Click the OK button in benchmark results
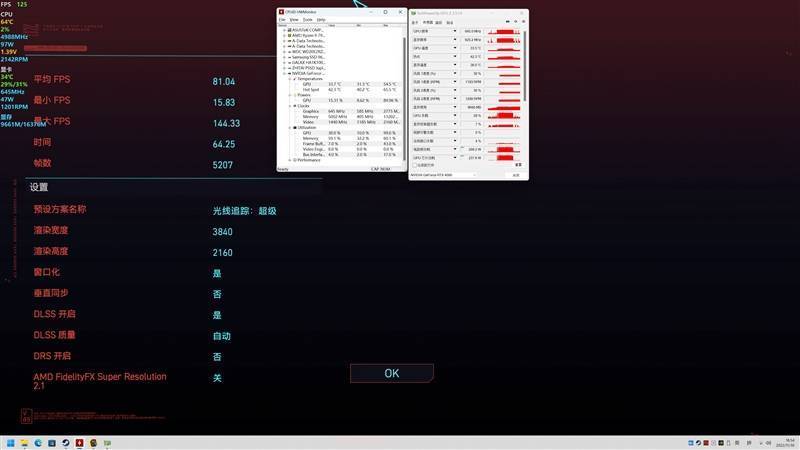This screenshot has width=800, height=450. click(x=392, y=373)
